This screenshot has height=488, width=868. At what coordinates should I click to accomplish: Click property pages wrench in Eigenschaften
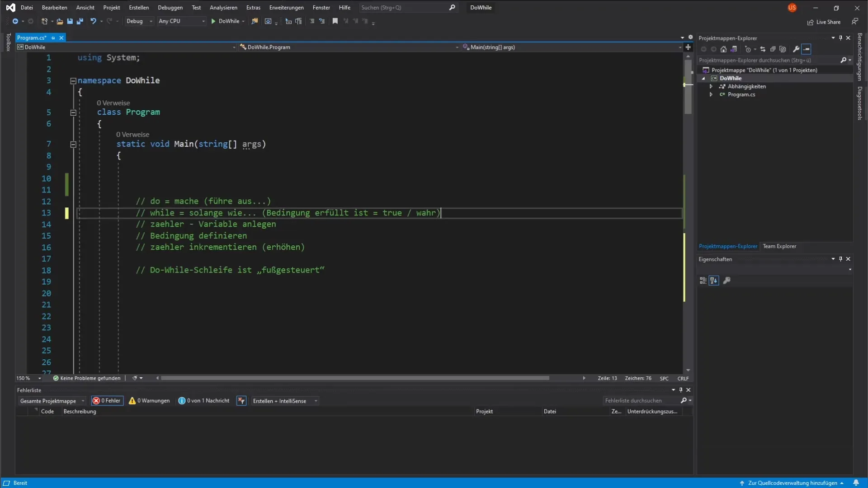click(727, 281)
